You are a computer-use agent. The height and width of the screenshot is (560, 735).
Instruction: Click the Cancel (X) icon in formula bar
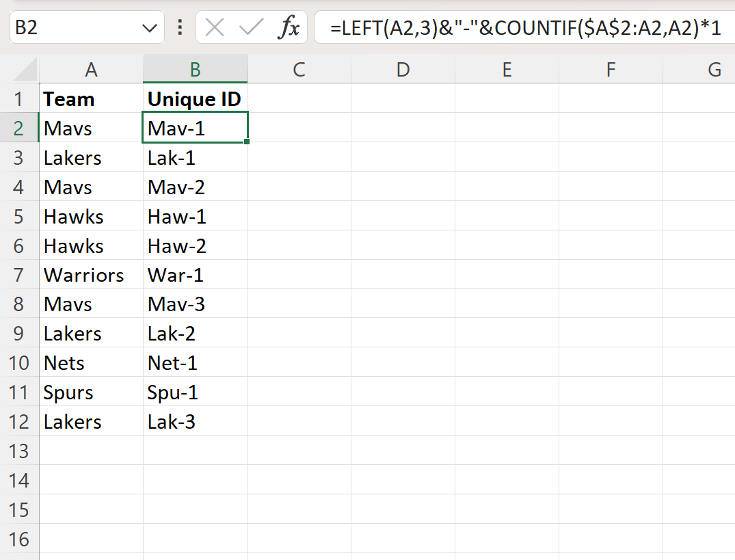pyautogui.click(x=214, y=27)
